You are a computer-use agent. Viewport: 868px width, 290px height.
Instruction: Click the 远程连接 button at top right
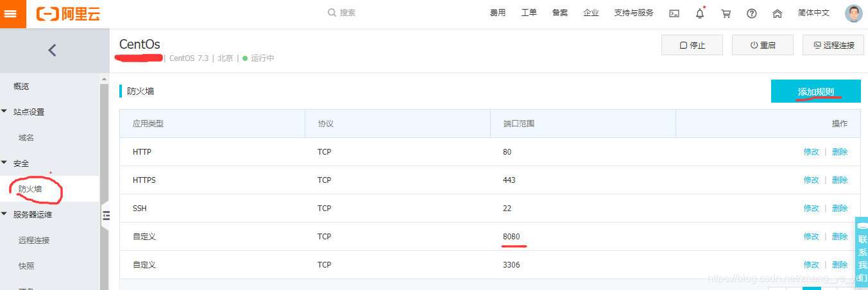point(833,45)
